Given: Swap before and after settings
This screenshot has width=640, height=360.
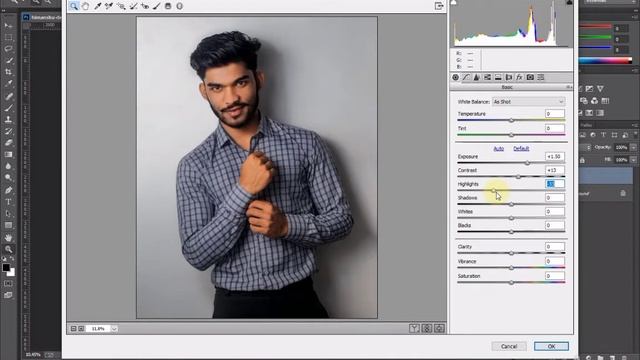Looking at the screenshot, I should point(427,328).
